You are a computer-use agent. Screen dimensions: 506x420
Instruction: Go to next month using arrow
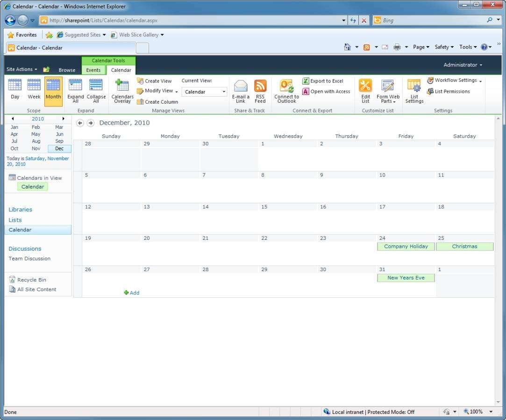click(x=91, y=123)
